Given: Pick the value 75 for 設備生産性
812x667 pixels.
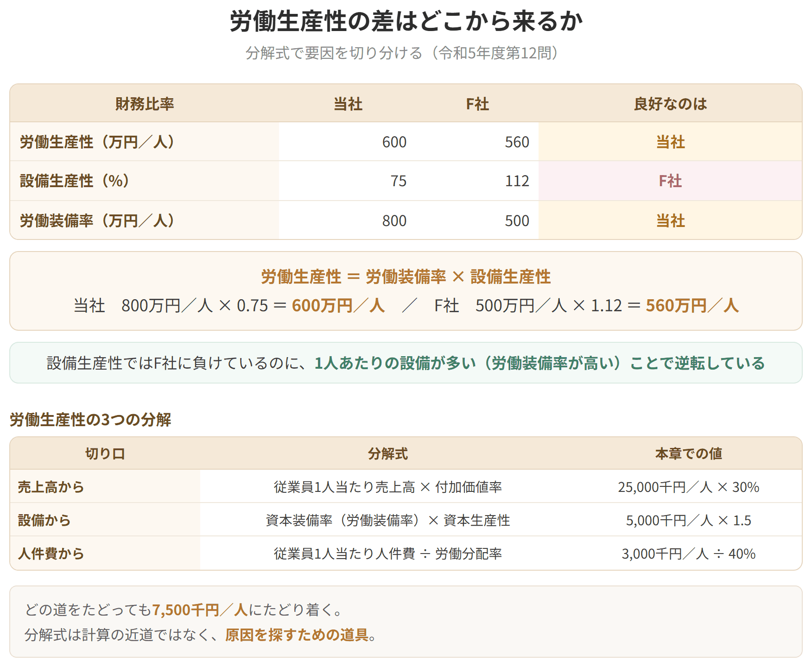Looking at the screenshot, I should [399, 181].
